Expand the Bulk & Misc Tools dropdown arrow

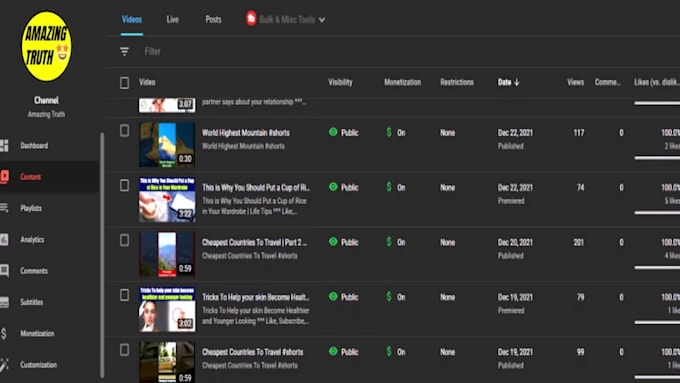[x=322, y=20]
